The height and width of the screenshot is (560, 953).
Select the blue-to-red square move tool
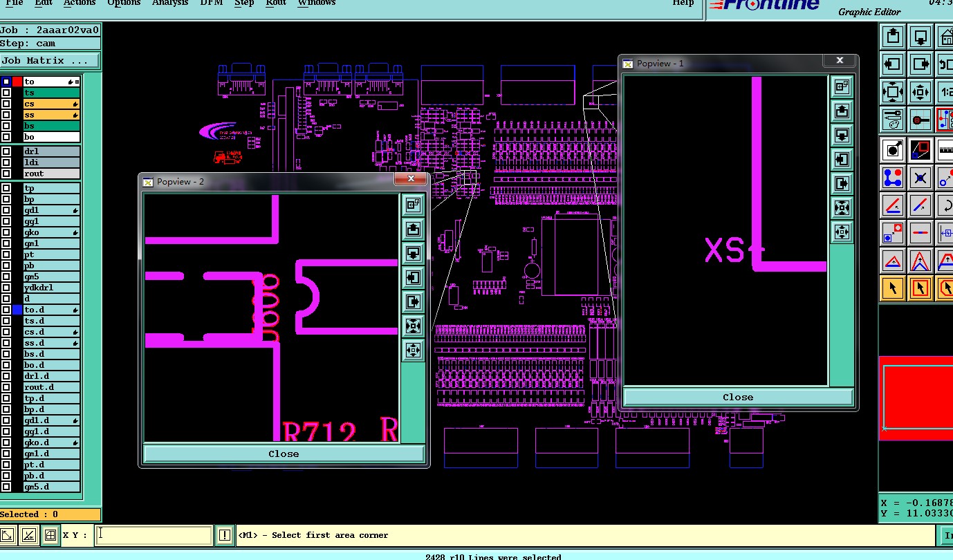point(894,233)
